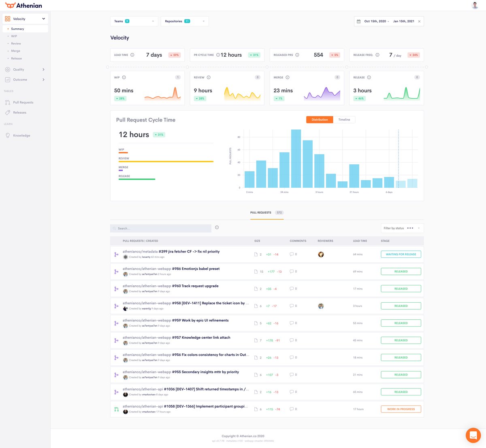This screenshot has width=486, height=448.
Task: Click reviewer avatar on PR #399 row
Action: (321, 255)
